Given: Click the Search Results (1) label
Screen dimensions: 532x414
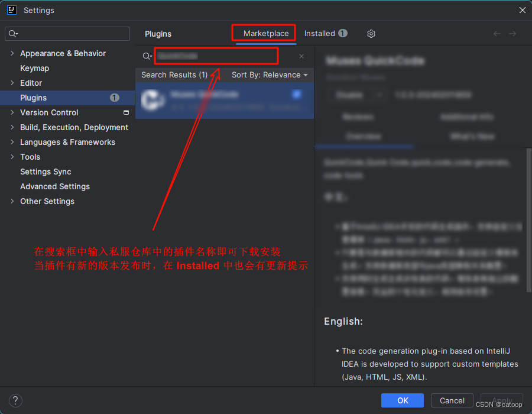Looking at the screenshot, I should point(174,75).
